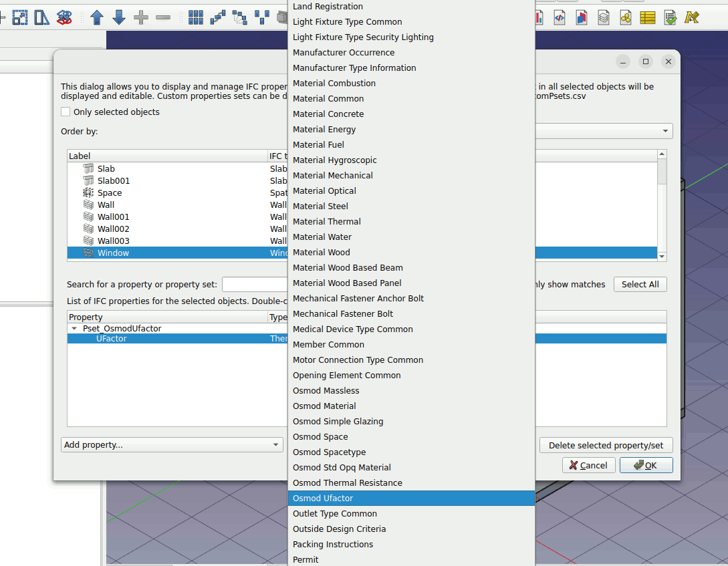
Task: Enable the Only selected objects checkbox
Action: pos(66,112)
